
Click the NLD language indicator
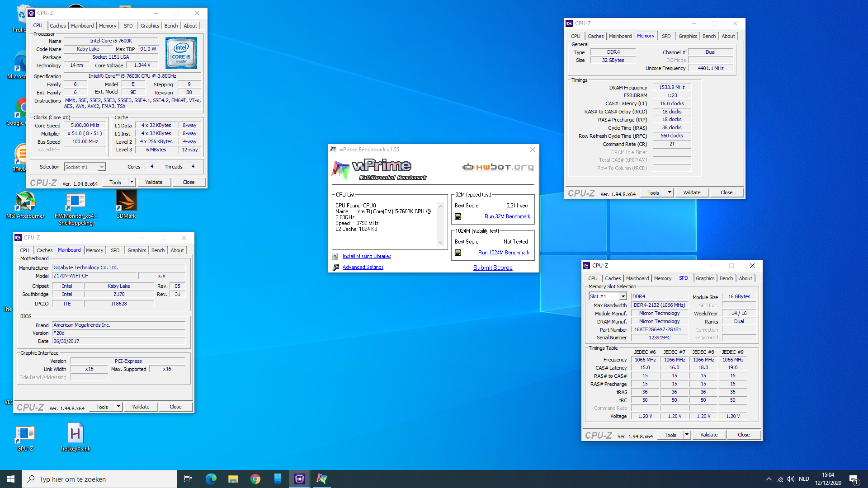pos(804,479)
